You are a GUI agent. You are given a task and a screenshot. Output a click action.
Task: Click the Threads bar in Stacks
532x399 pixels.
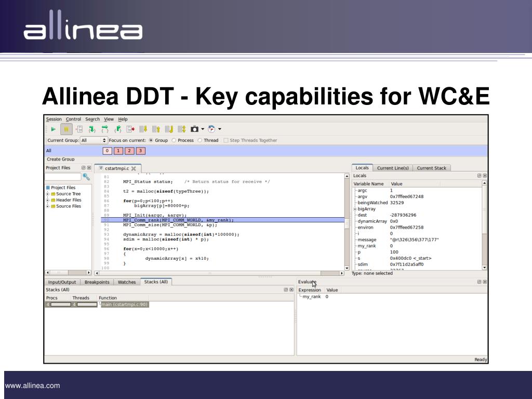pyautogui.click(x=87, y=304)
